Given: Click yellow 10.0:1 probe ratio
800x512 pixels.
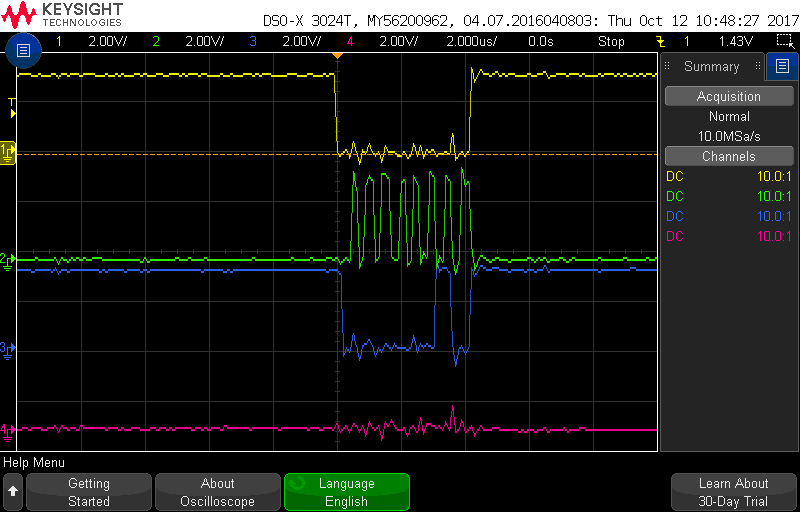Looking at the screenshot, I should 774,176.
